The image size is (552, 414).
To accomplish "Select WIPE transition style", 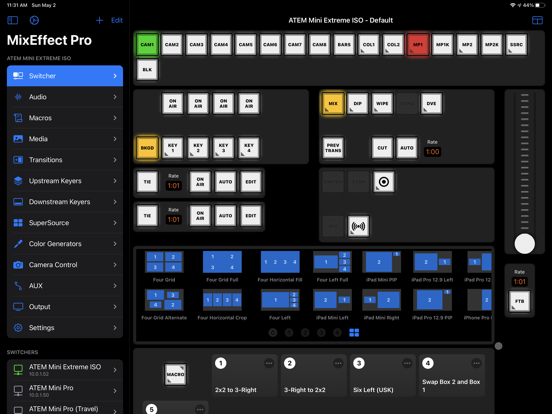I will tap(382, 104).
